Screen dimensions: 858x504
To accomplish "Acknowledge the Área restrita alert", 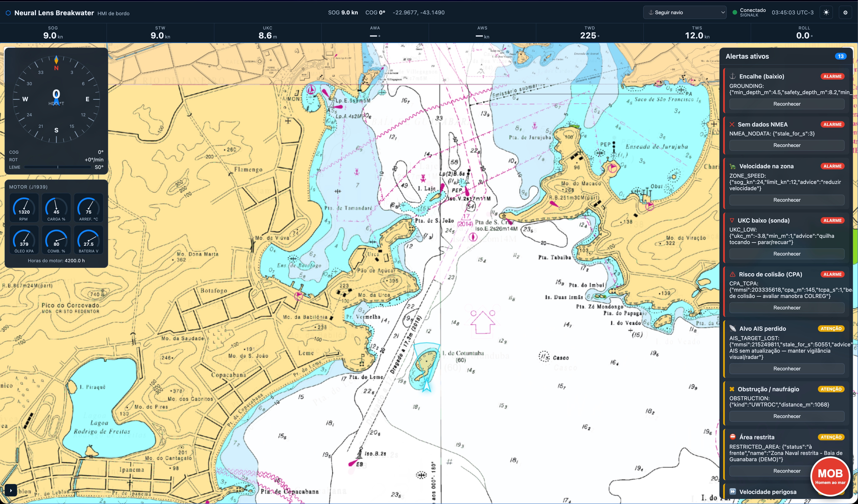I will tap(787, 471).
